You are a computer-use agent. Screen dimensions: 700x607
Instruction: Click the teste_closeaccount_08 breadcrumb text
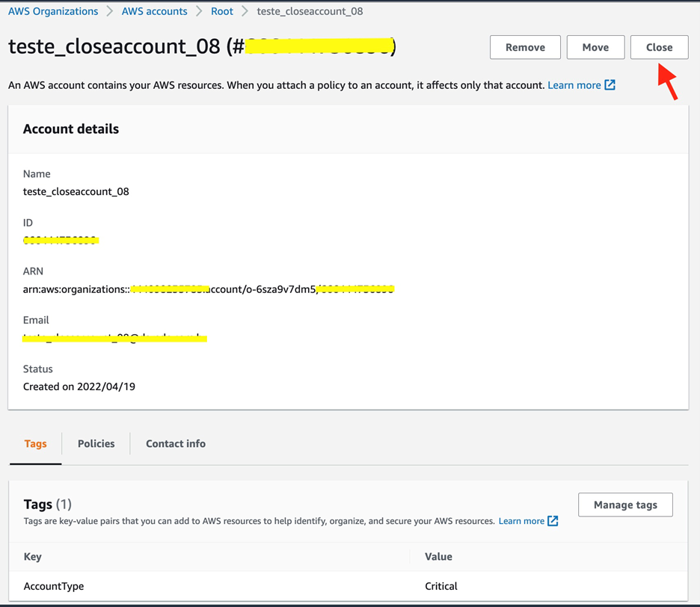(x=310, y=11)
